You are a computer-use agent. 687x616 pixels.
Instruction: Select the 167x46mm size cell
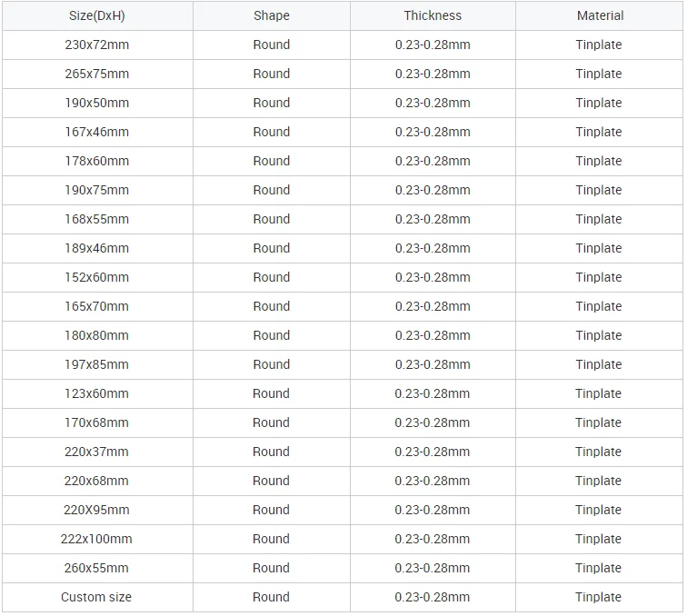coord(96,132)
